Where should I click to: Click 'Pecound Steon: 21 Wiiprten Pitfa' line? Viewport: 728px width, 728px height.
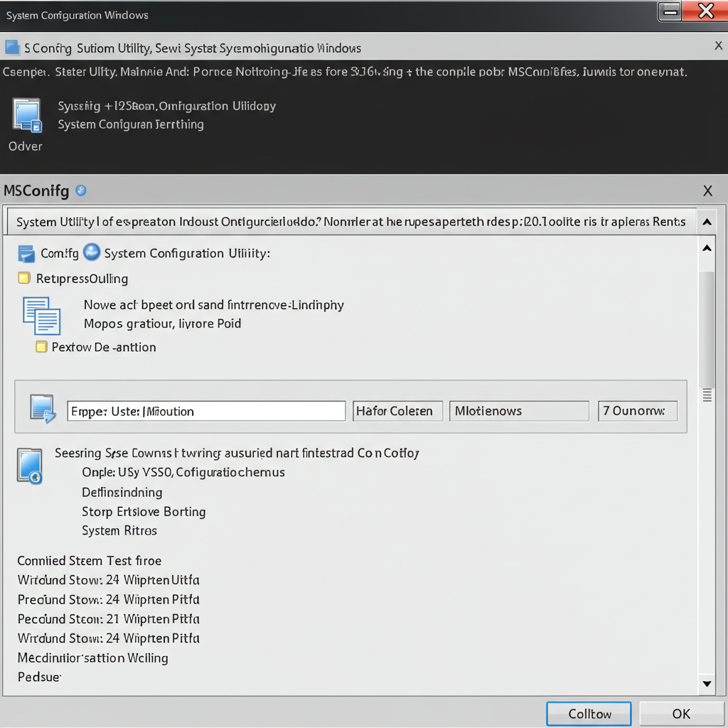(109, 619)
